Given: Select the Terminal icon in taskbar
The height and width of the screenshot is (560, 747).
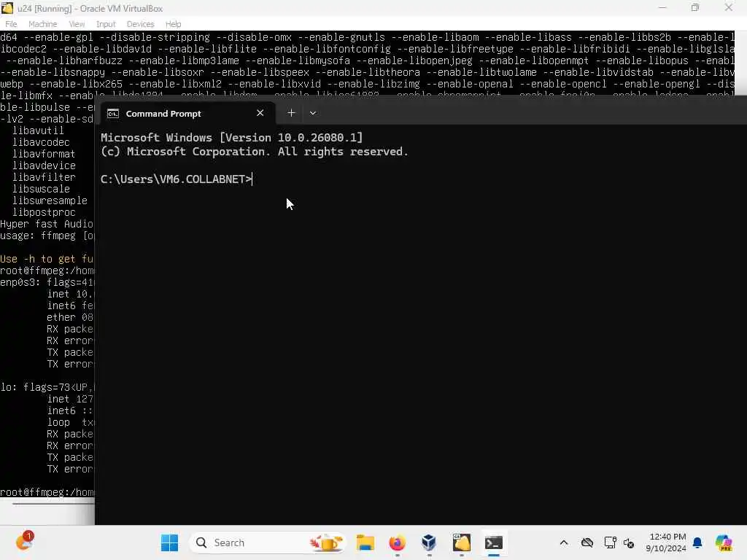Looking at the screenshot, I should pos(494,542).
